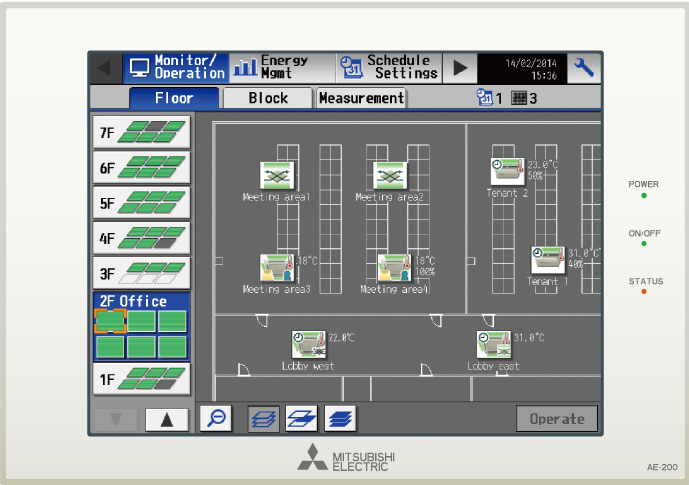Click the 2F Office floor header
Screen dimensions: 689x485
coord(133,301)
